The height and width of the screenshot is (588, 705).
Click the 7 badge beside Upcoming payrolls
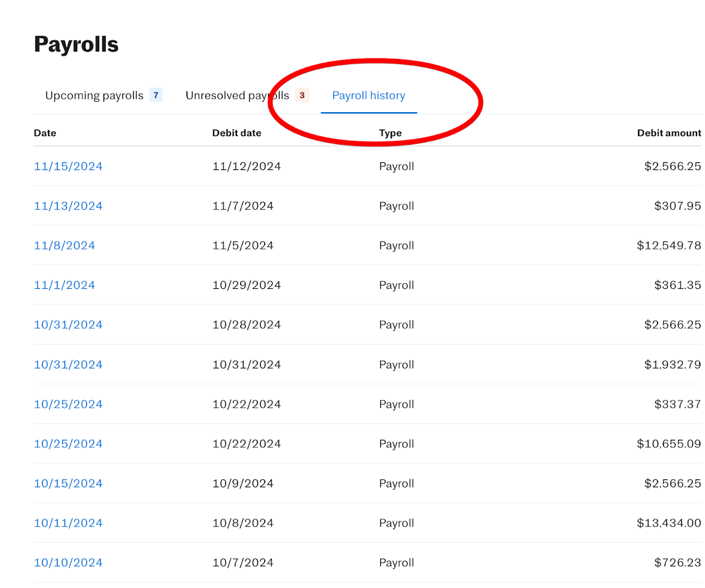[156, 96]
